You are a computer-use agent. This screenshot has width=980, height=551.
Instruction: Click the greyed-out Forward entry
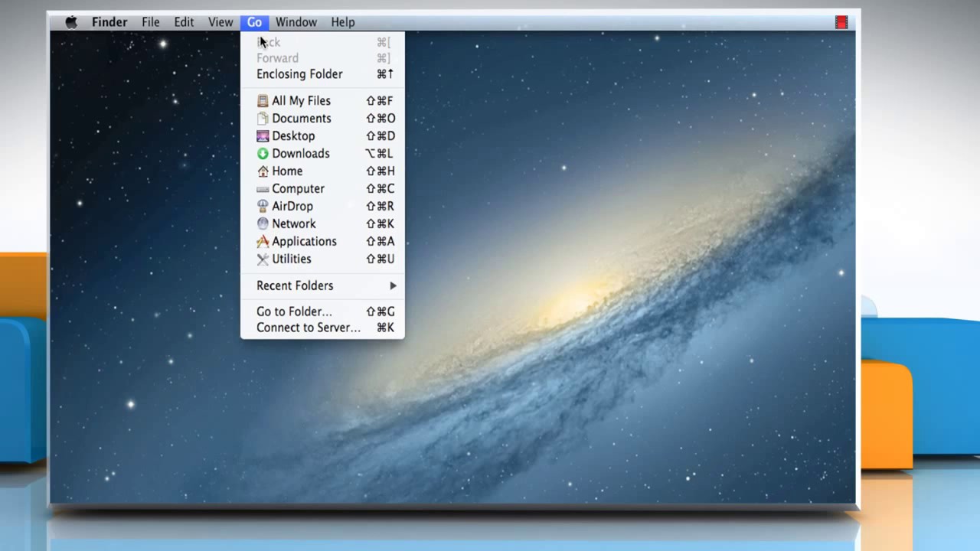322,58
